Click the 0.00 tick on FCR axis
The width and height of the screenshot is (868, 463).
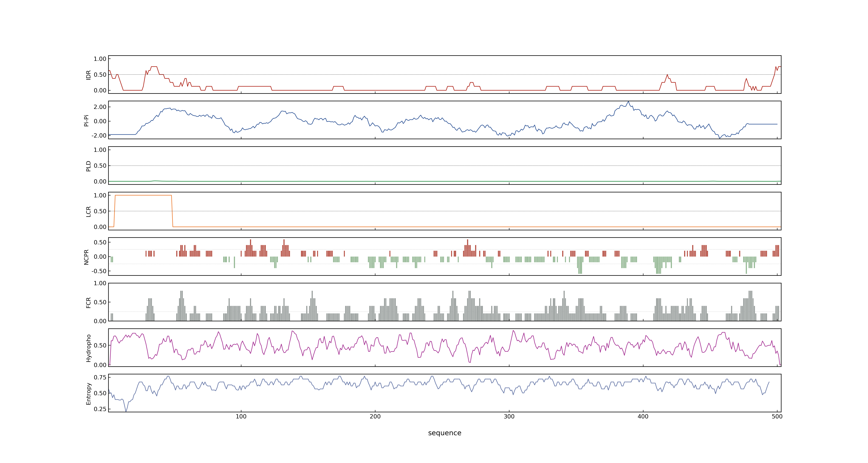[x=100, y=321]
